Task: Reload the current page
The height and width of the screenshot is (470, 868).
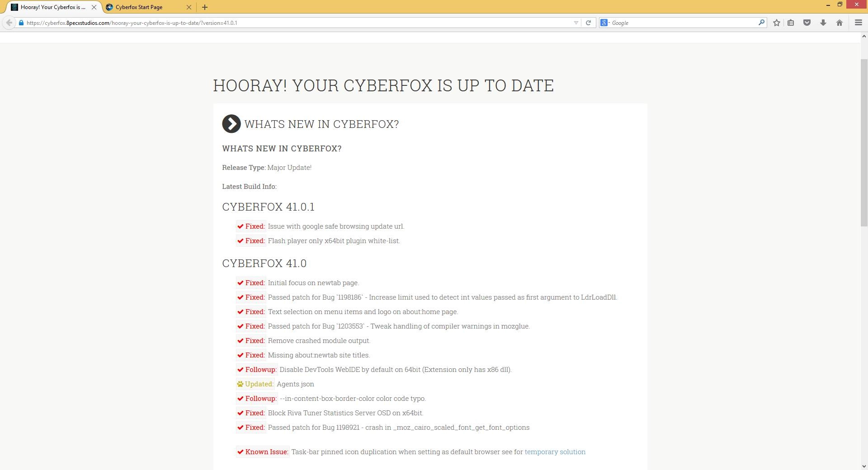Action: pyautogui.click(x=588, y=23)
